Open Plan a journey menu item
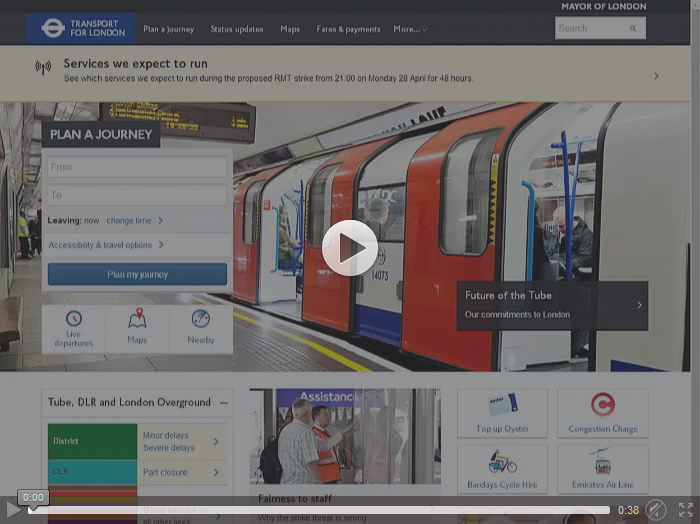 coord(169,29)
